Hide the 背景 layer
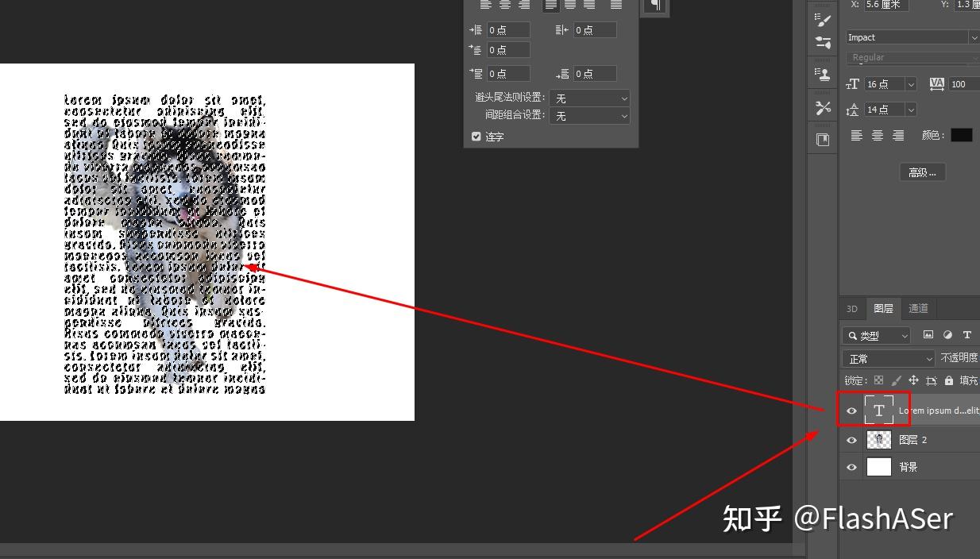 click(x=851, y=466)
